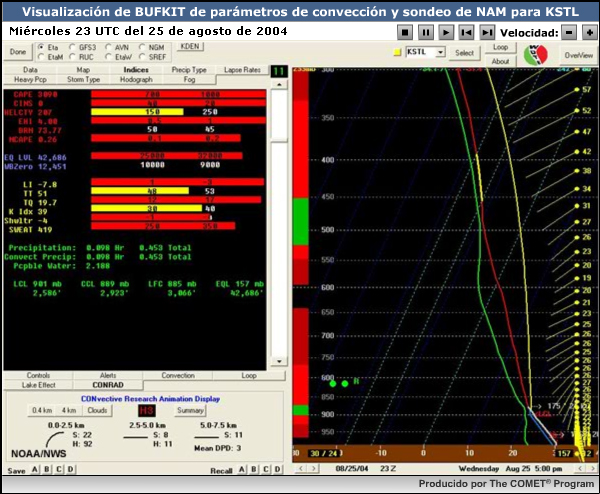Click Recall slot B button
This screenshot has width=600, height=494.
[x=254, y=469]
